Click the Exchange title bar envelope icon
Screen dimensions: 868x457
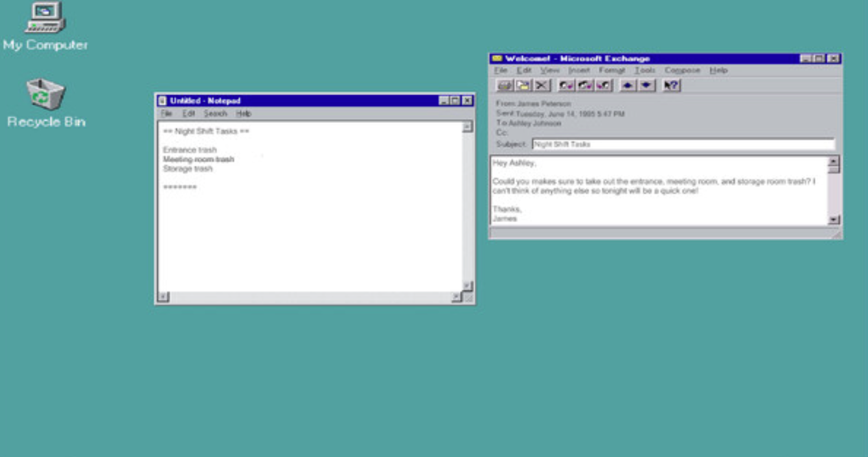tap(497, 59)
